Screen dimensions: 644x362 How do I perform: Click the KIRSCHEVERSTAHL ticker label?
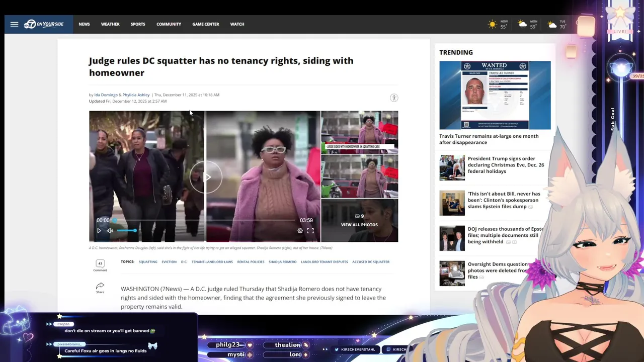coord(358,349)
